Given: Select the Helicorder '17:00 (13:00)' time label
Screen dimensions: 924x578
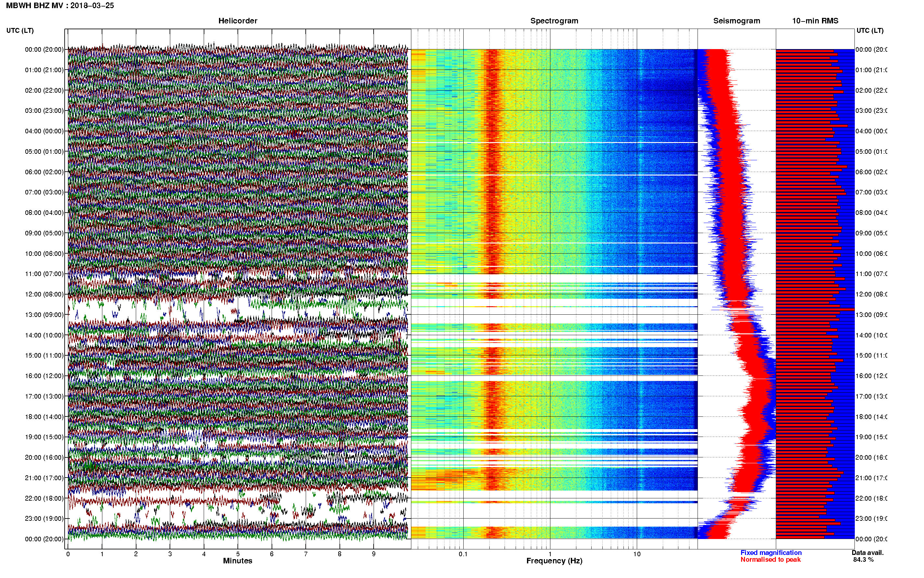Looking at the screenshot, I should click(x=44, y=396).
